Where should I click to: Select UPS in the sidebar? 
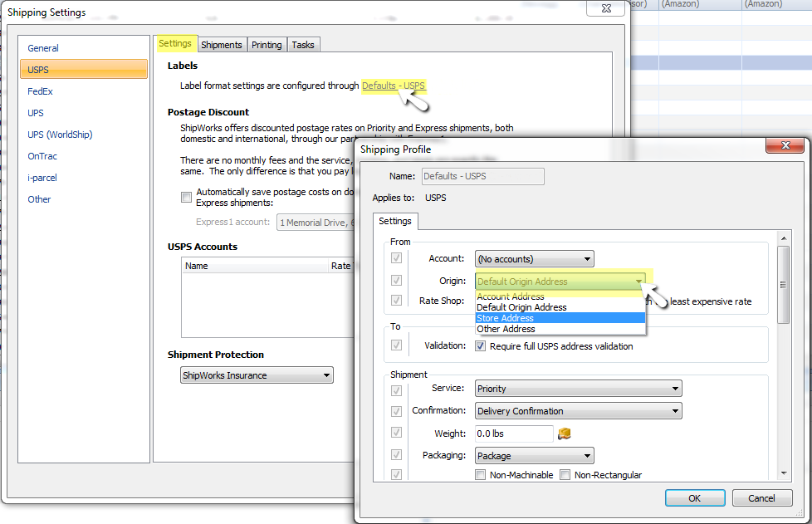[x=84, y=113]
